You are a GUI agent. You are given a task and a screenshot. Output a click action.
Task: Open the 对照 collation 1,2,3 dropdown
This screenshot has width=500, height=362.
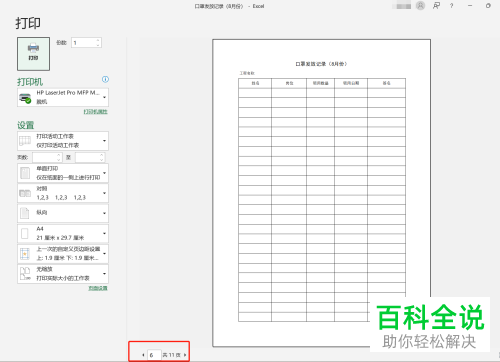63,193
